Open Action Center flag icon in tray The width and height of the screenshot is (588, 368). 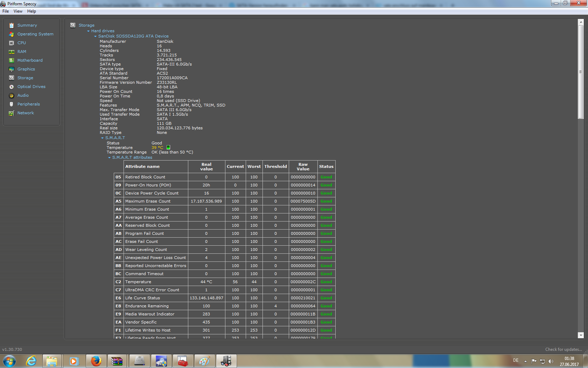(534, 361)
